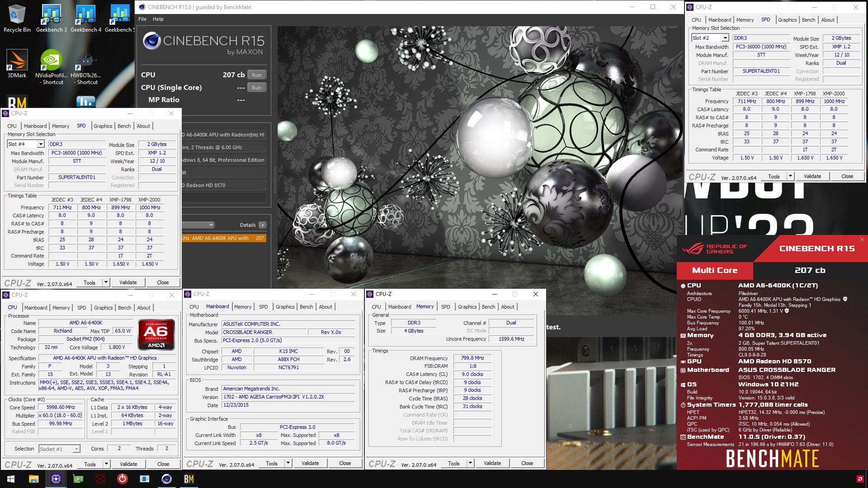This screenshot has width=868, height=488.
Task: Click the Multiplier field x 60.0 value
Action: point(61,415)
